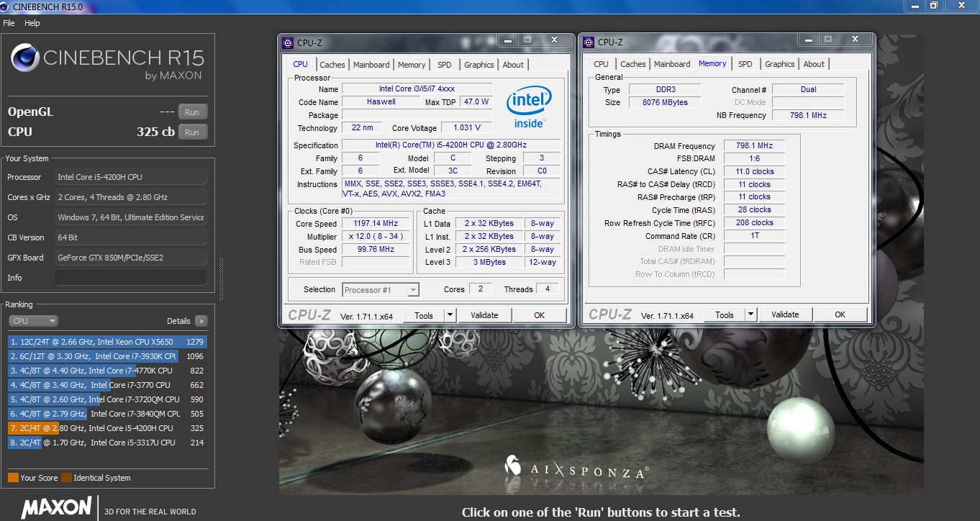Select Core i7-3930K ranking entry
The image size is (980, 521).
click(x=107, y=356)
